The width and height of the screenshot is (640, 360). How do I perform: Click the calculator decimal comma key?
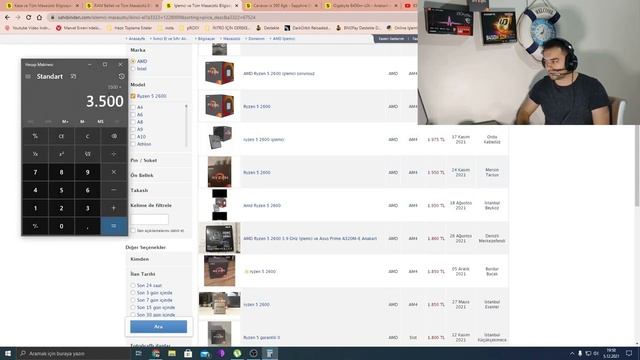point(87,226)
